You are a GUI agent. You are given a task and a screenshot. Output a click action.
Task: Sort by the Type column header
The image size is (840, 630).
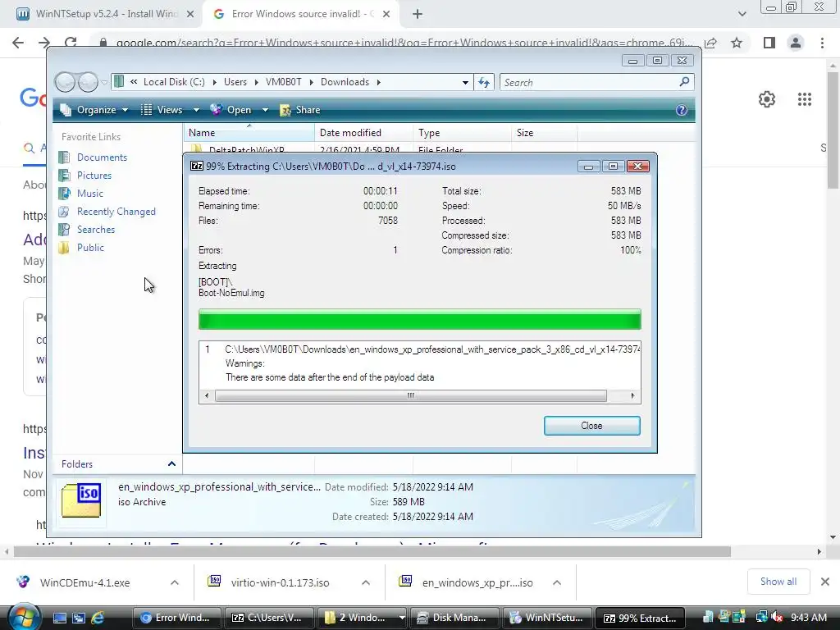(x=462, y=133)
